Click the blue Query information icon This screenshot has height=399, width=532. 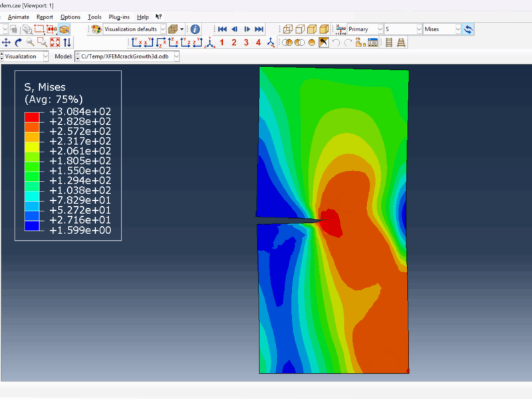tap(195, 29)
